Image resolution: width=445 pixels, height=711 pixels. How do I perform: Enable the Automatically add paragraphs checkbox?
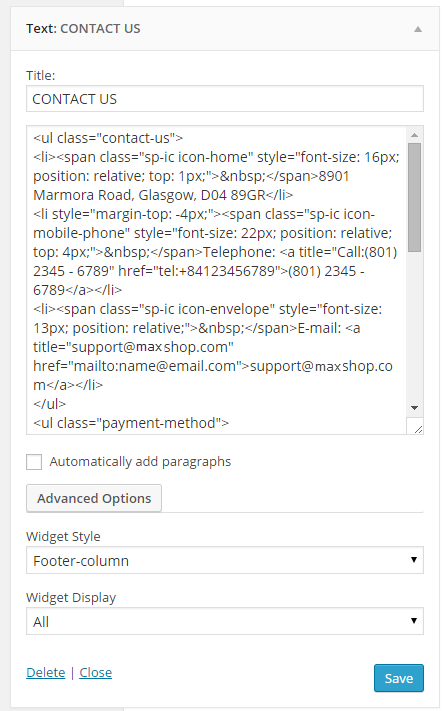(x=34, y=462)
